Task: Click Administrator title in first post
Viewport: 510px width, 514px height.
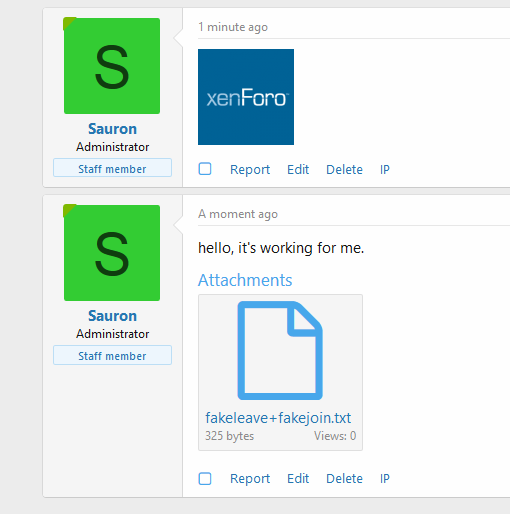Action: point(112,147)
